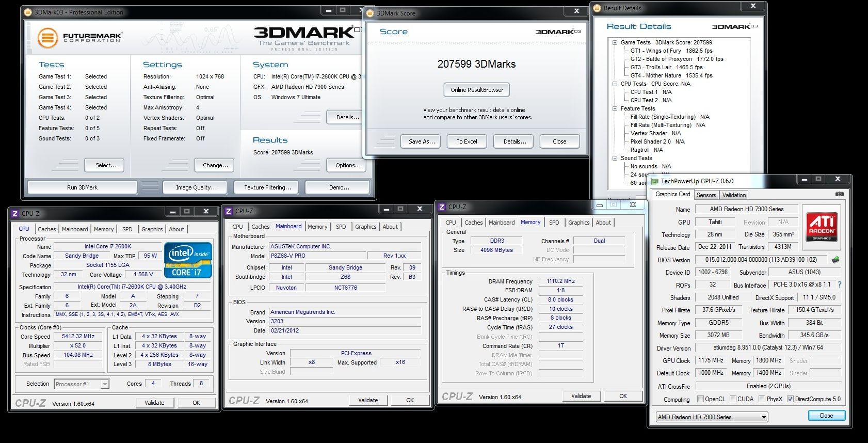Open the AMD Radeon HD 7900 Series dropdown

point(712,417)
